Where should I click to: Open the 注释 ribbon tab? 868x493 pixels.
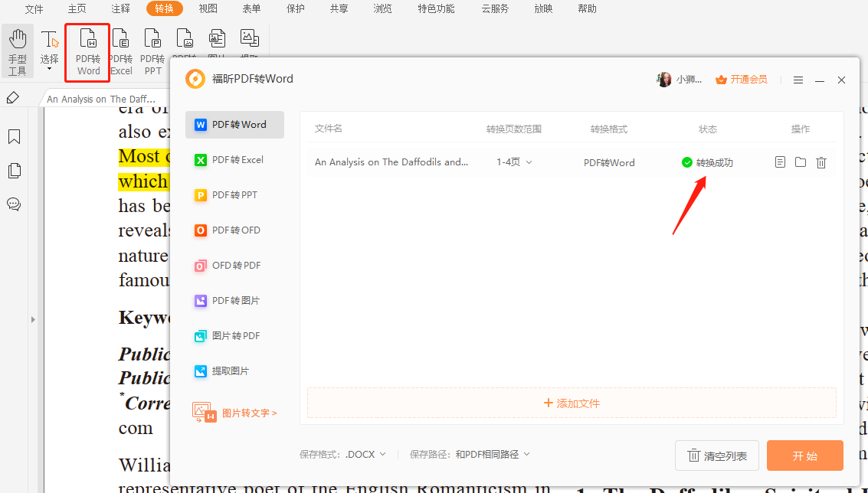pyautogui.click(x=121, y=9)
